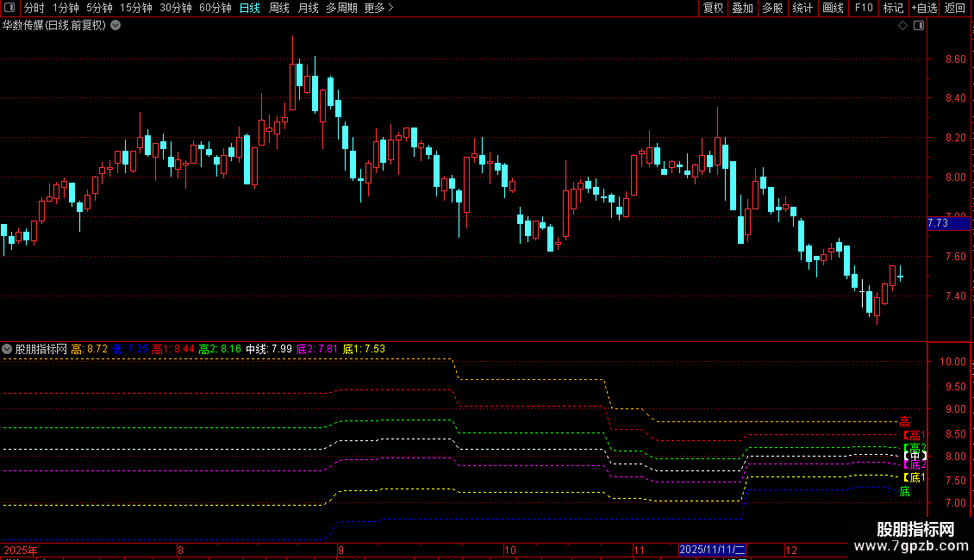Open dropdown beside 华数传媒 chart title
The width and height of the screenshot is (974, 560).
point(116,26)
